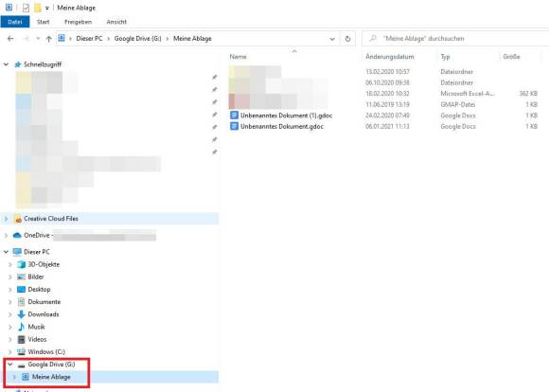Click Google Drive (G:) in the breadcrumb path
Image resolution: width=549 pixels, height=392 pixels.
[x=137, y=39]
